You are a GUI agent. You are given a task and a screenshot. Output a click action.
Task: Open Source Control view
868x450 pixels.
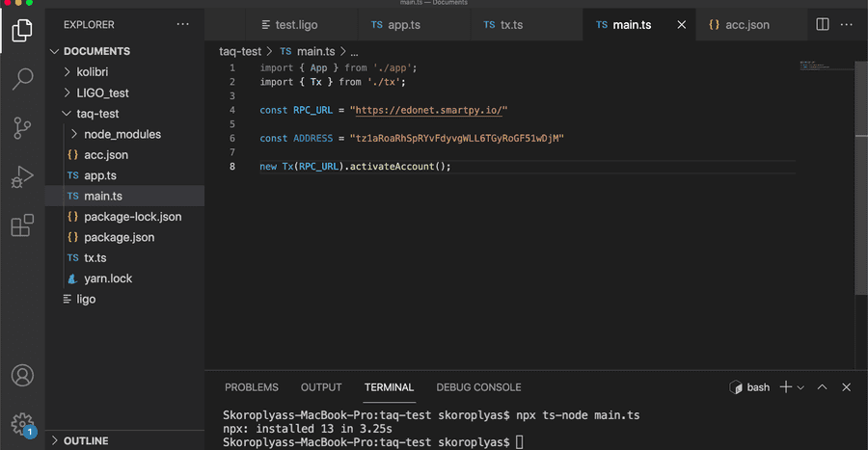22,127
